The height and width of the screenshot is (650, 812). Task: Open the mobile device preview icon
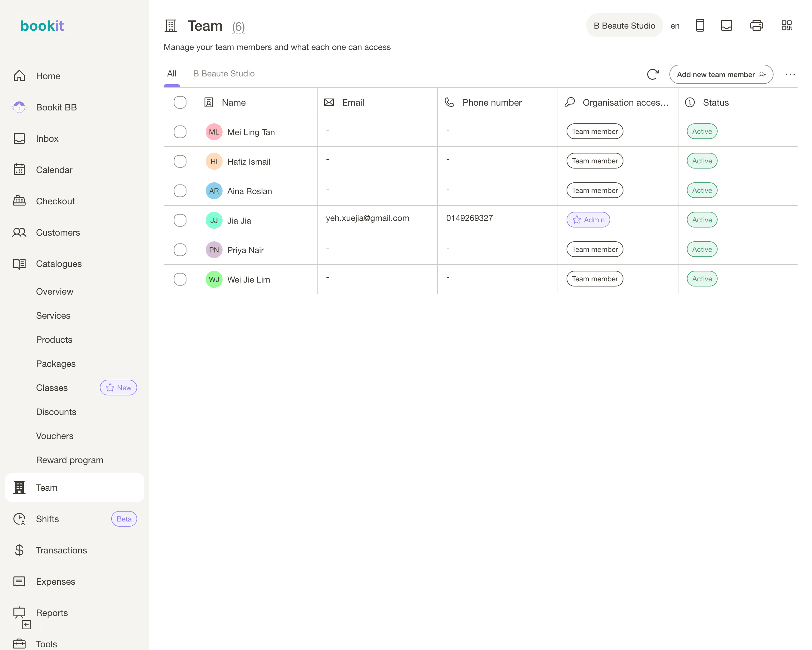[x=700, y=26]
